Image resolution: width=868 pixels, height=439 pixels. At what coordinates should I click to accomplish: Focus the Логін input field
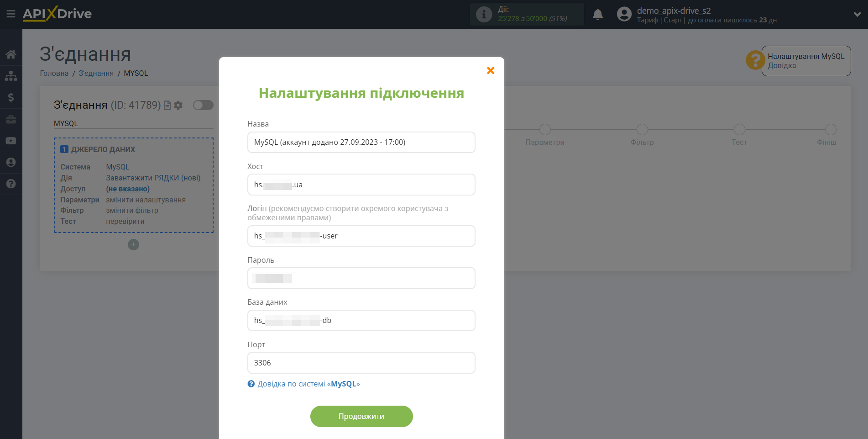coord(361,236)
